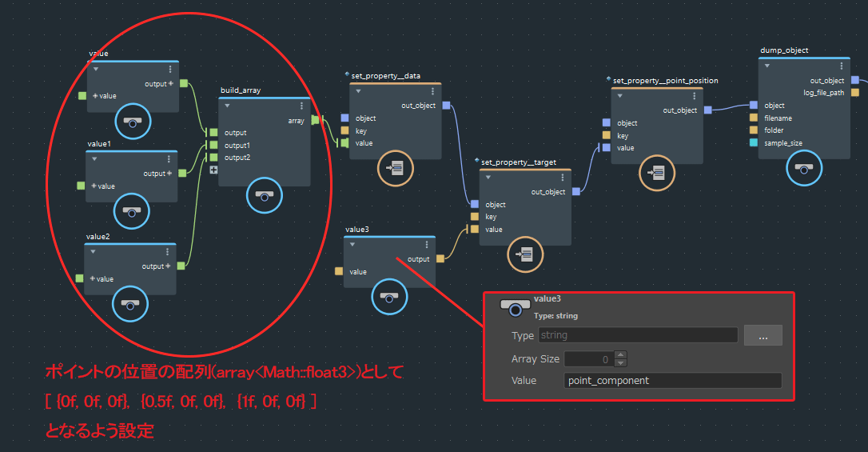Click the dump_object node circular icon
The height and width of the screenshot is (452, 868).
[x=804, y=167]
